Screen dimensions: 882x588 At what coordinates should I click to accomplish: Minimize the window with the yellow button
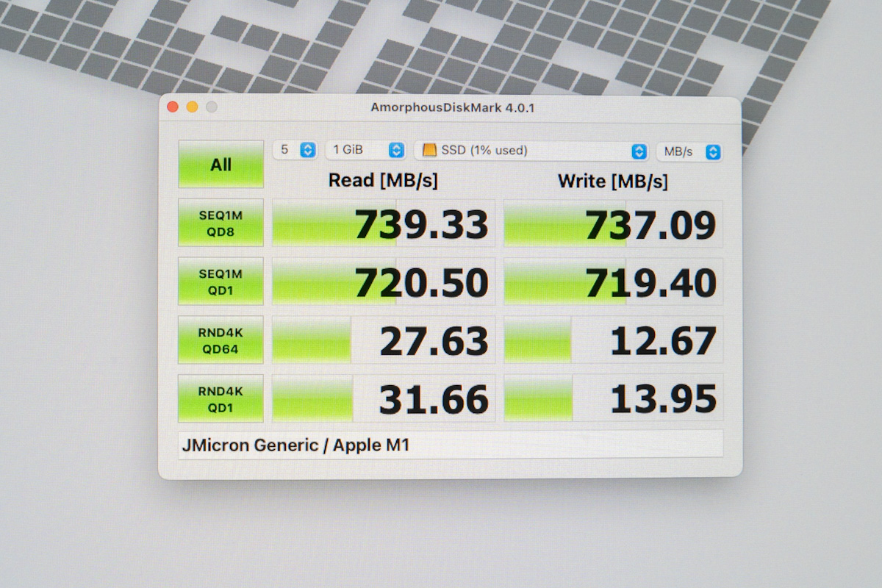(192, 107)
